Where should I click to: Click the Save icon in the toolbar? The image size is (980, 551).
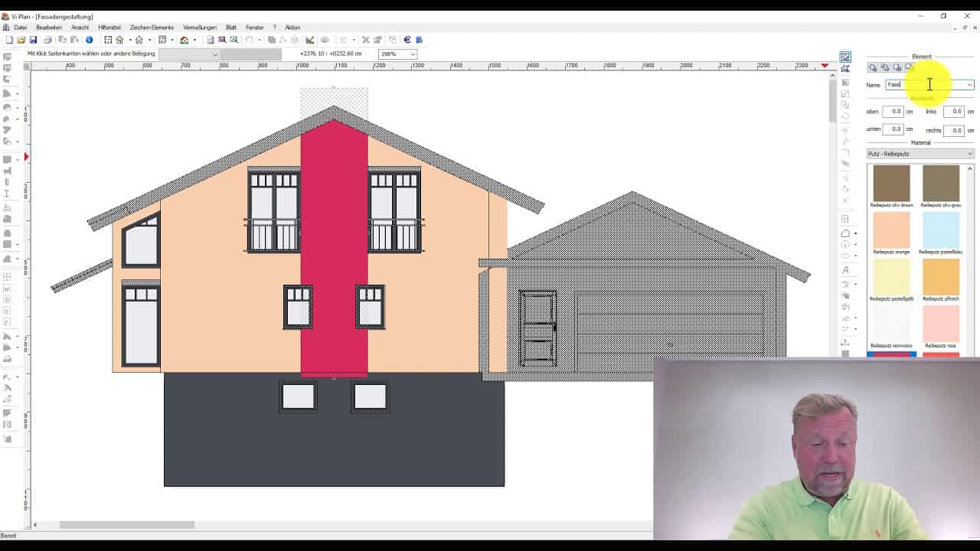point(34,39)
